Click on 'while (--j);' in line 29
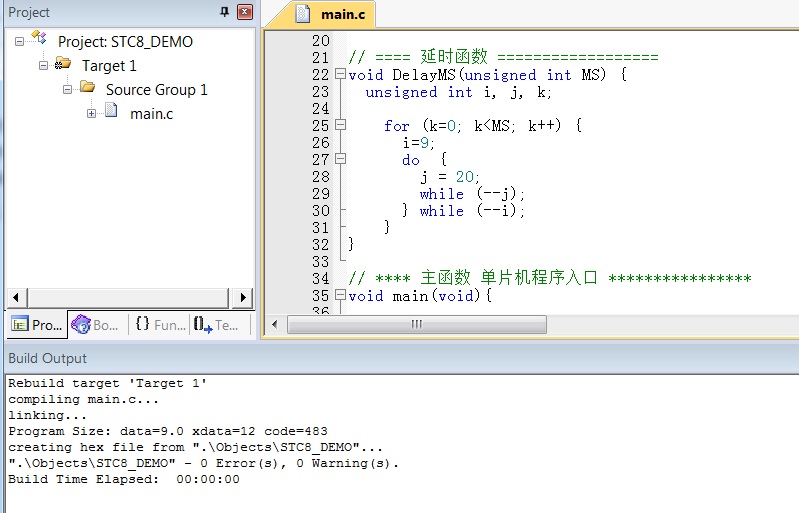799x513 pixels. [472, 194]
